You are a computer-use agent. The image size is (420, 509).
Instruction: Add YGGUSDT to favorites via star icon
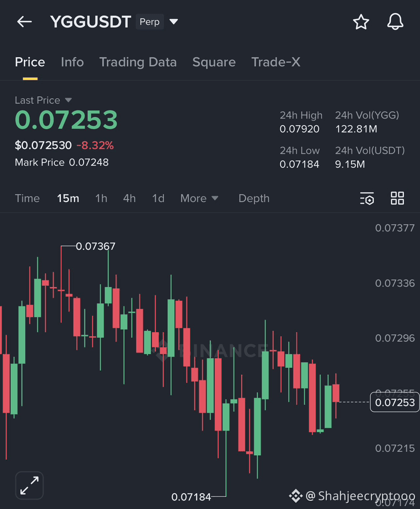[361, 22]
